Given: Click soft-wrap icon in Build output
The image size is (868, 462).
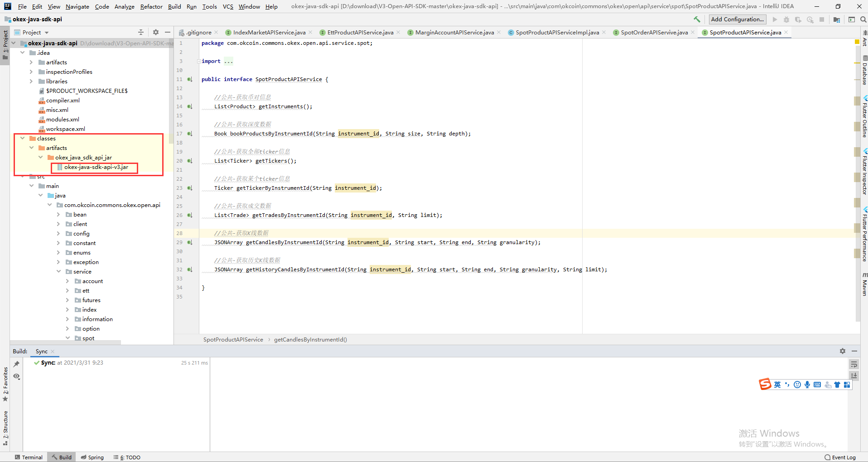Looking at the screenshot, I should point(854,364).
